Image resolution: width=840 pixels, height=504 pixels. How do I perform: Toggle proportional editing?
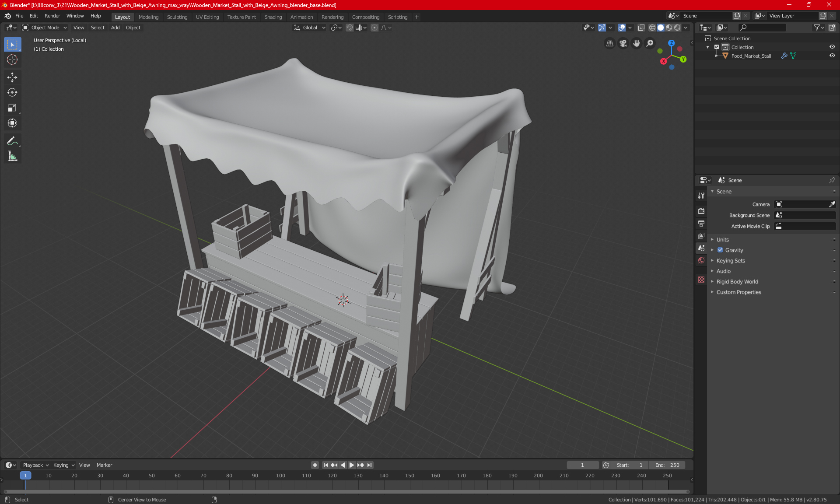point(374,28)
